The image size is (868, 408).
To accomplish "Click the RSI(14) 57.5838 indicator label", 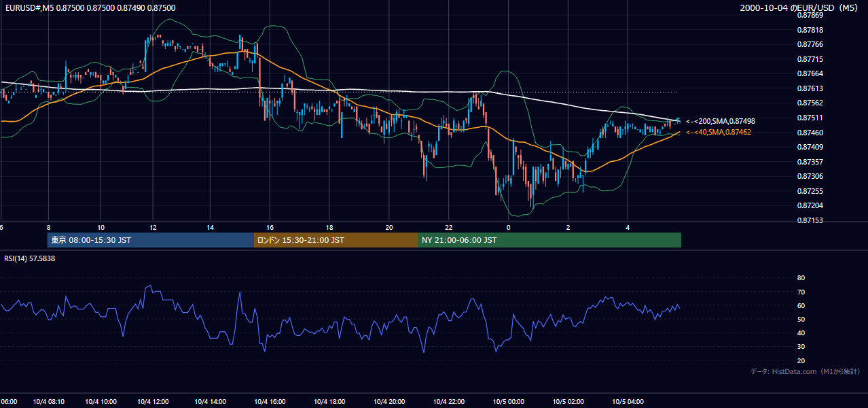I will [30, 258].
